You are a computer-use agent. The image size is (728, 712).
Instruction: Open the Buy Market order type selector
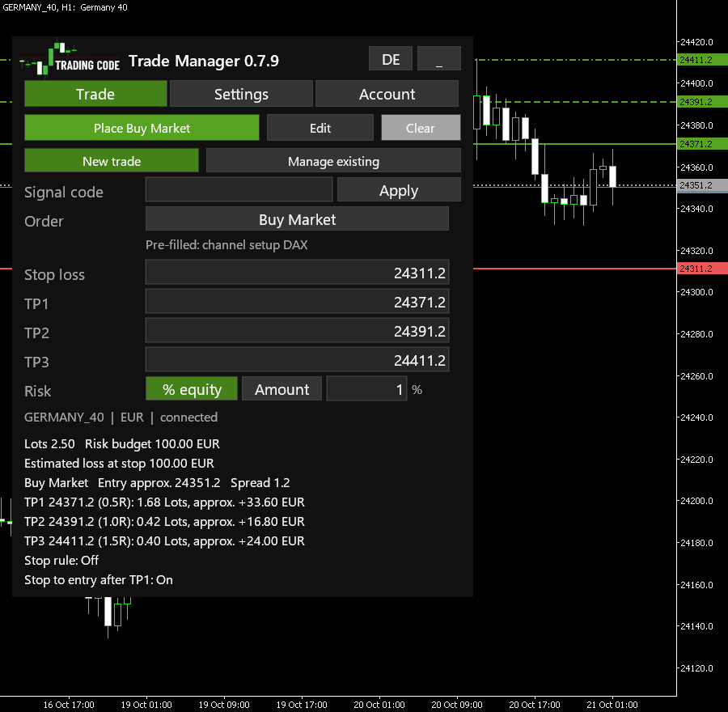pyautogui.click(x=297, y=218)
